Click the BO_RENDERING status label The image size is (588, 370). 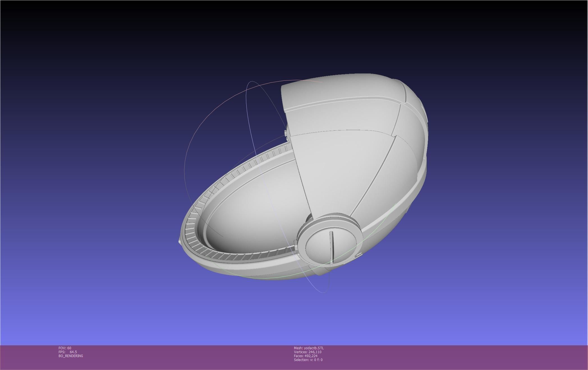point(71,356)
